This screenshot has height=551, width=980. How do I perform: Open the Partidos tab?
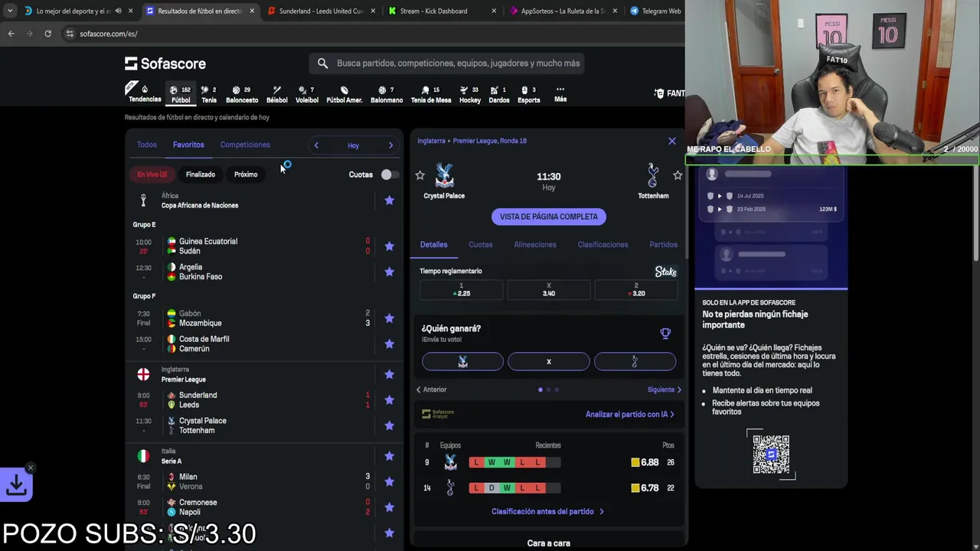tap(663, 245)
